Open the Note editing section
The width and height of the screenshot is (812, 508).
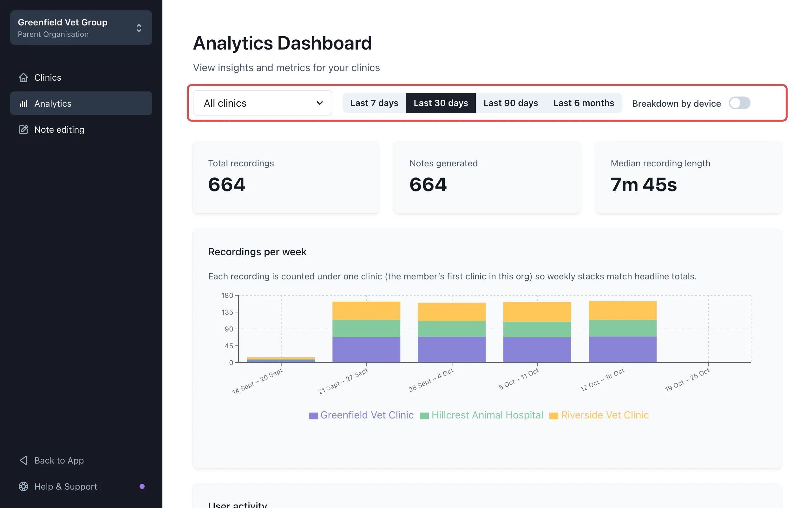(x=81, y=129)
